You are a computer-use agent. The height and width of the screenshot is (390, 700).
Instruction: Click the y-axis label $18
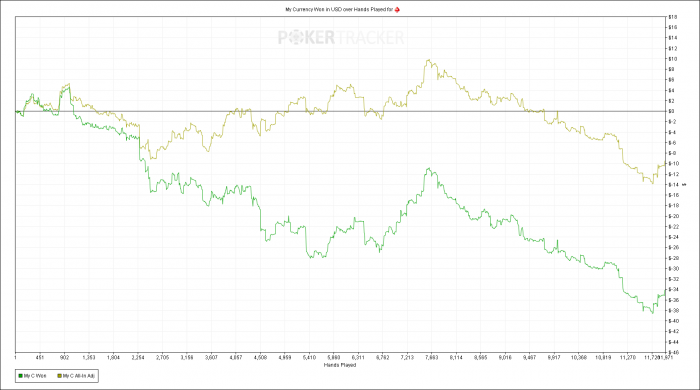pyautogui.click(x=672, y=17)
